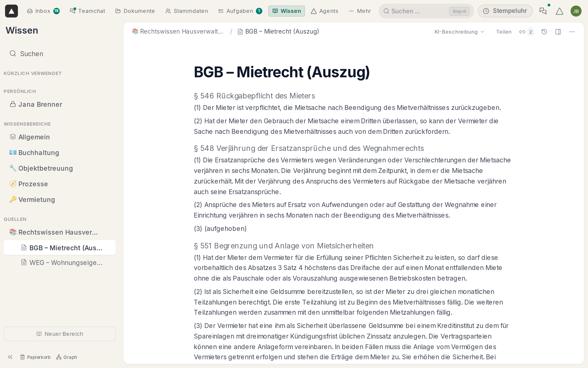Expand the Mehr menu
The image size is (588, 368).
(x=360, y=11)
